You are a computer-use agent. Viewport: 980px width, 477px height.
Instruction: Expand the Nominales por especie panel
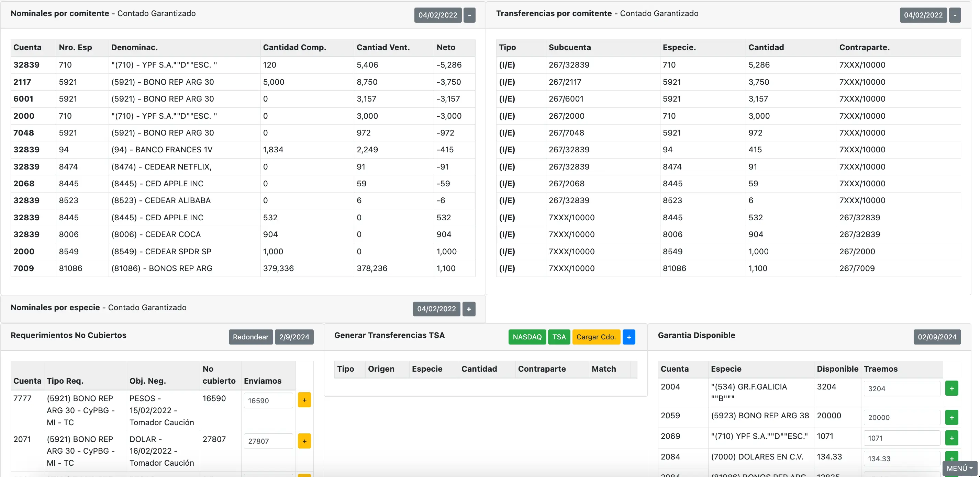pyautogui.click(x=469, y=309)
